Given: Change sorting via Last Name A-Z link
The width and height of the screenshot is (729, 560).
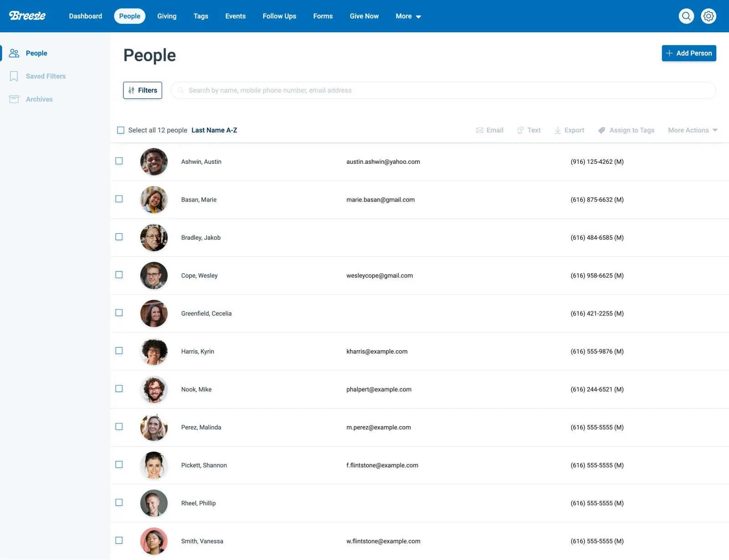Looking at the screenshot, I should click(x=214, y=130).
